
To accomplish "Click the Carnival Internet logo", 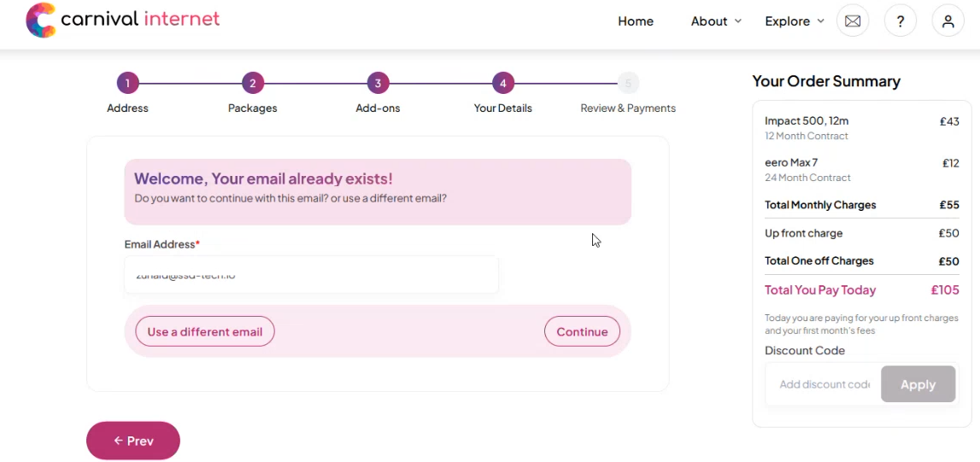I will pos(122,20).
